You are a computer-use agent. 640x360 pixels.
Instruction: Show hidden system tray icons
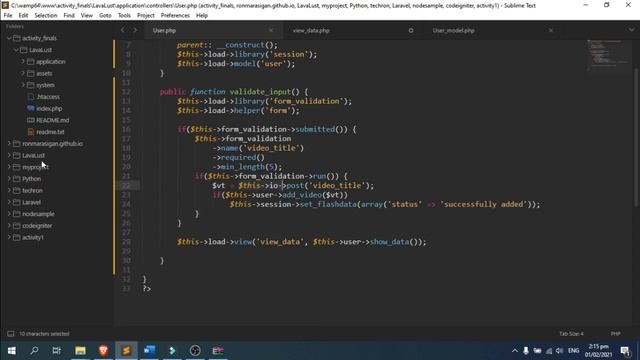coord(515,351)
